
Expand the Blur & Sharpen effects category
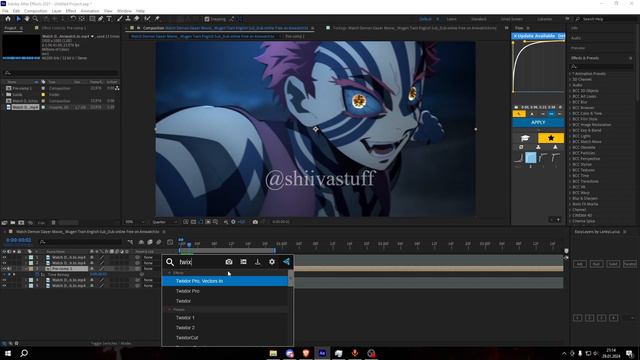click(x=570, y=198)
